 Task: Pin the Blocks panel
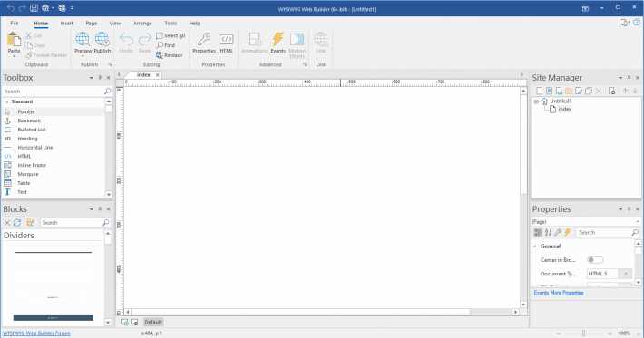100,208
